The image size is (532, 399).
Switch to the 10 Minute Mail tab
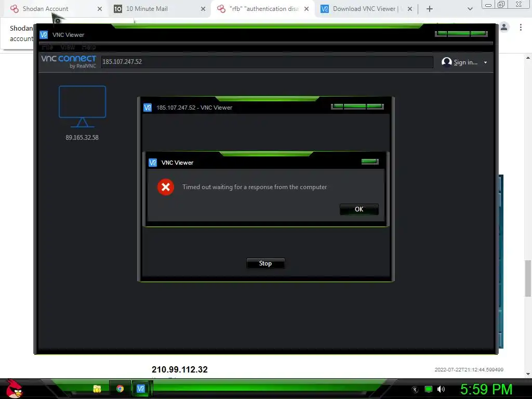[x=159, y=9]
